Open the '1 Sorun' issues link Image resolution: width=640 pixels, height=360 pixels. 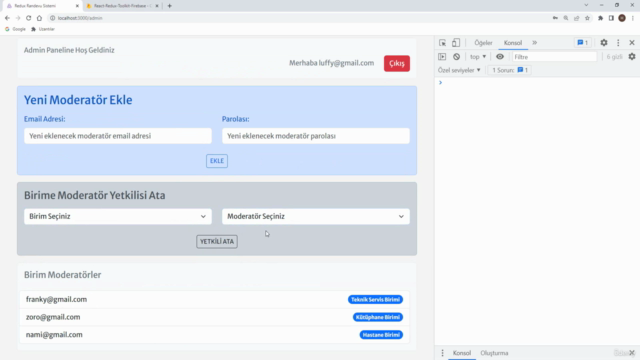[x=510, y=70]
